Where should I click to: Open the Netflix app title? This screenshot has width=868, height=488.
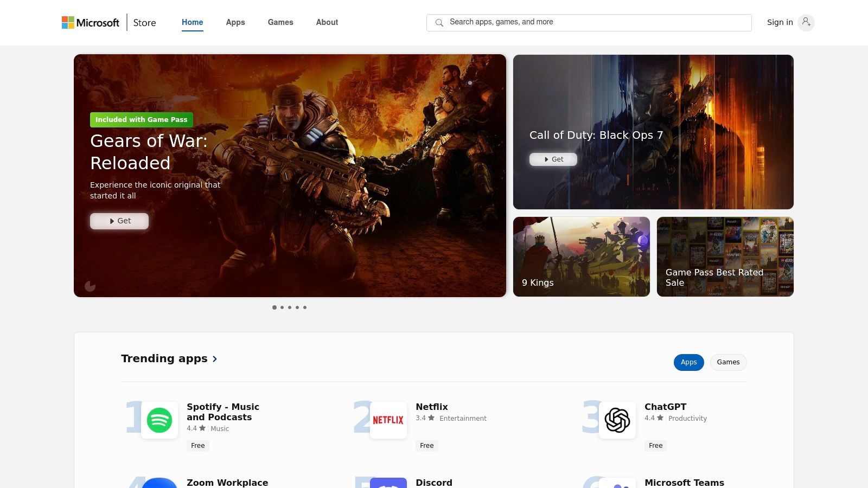click(432, 407)
